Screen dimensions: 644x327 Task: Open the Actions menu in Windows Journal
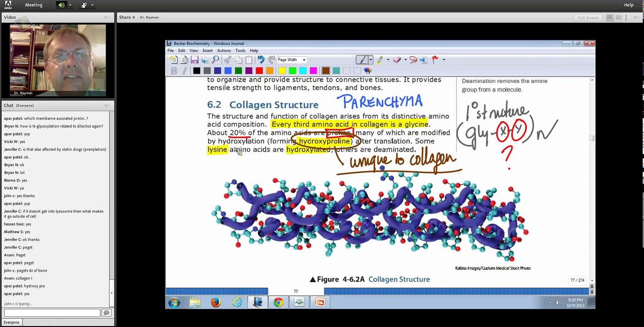tap(224, 50)
